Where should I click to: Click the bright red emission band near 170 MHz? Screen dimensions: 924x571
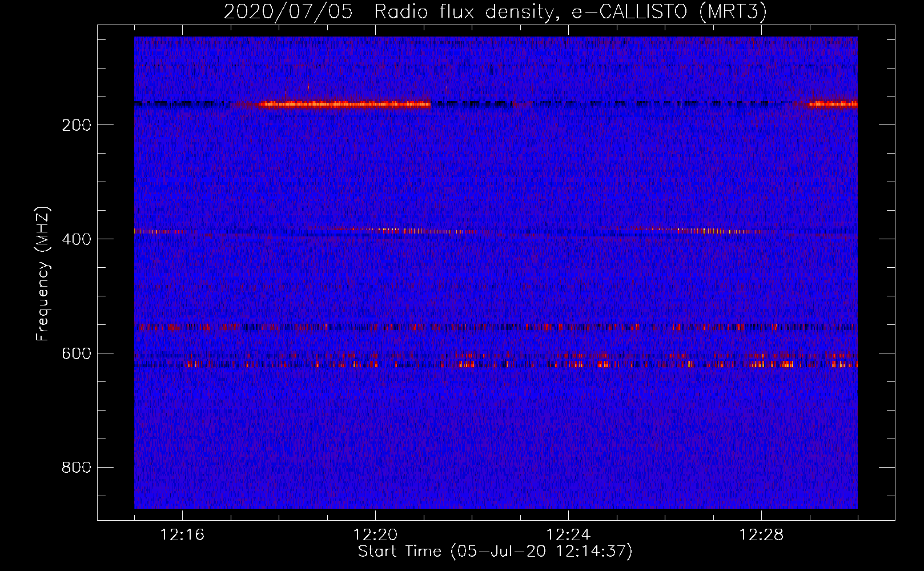pos(344,104)
